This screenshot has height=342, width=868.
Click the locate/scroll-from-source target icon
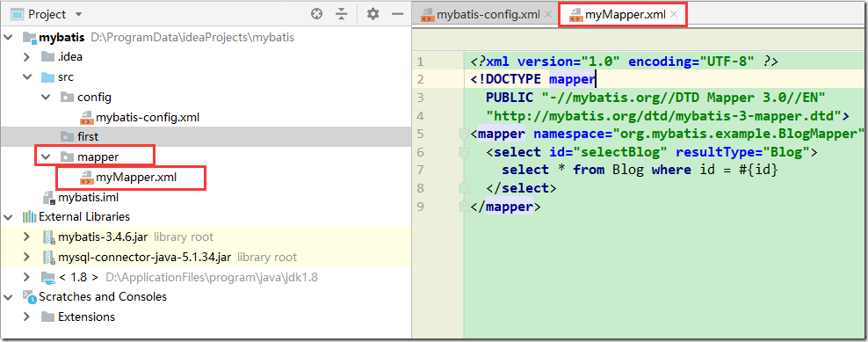pyautogui.click(x=316, y=14)
